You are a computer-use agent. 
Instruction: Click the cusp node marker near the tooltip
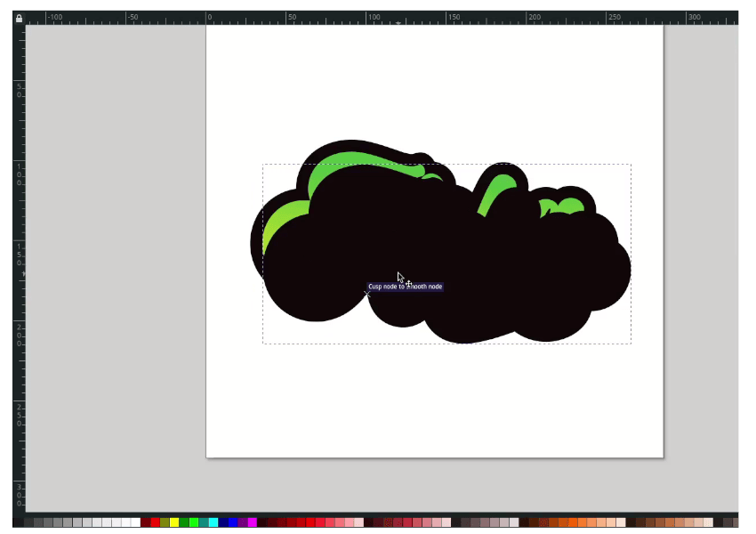click(367, 294)
